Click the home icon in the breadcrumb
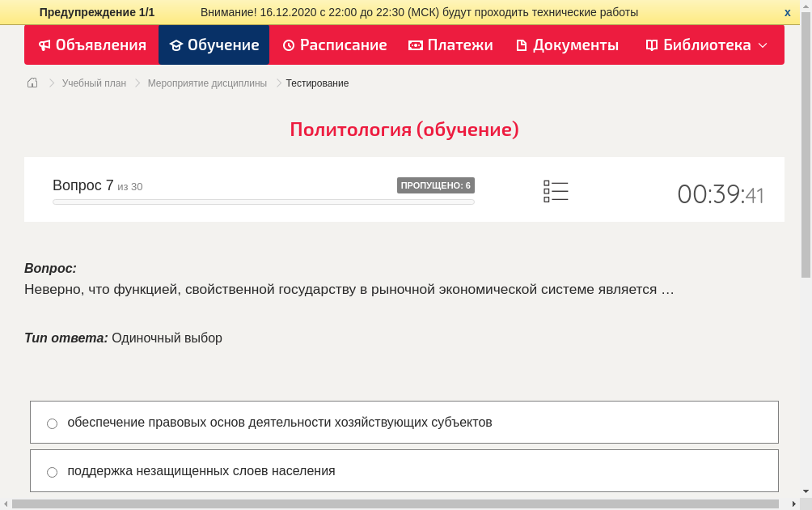Image resolution: width=812 pixels, height=510 pixels. [x=32, y=83]
